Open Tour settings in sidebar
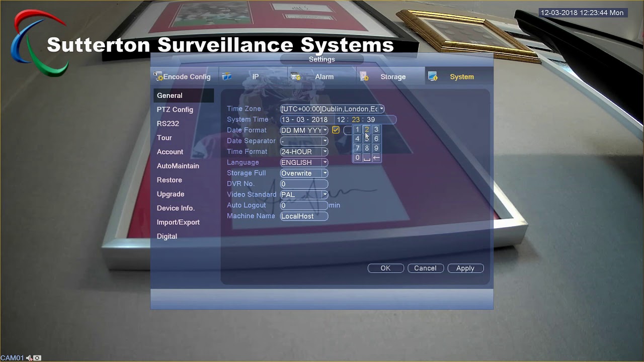644x362 pixels. [x=164, y=138]
